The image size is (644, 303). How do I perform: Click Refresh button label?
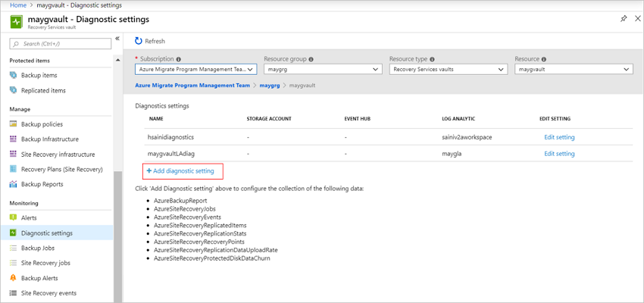click(x=155, y=41)
